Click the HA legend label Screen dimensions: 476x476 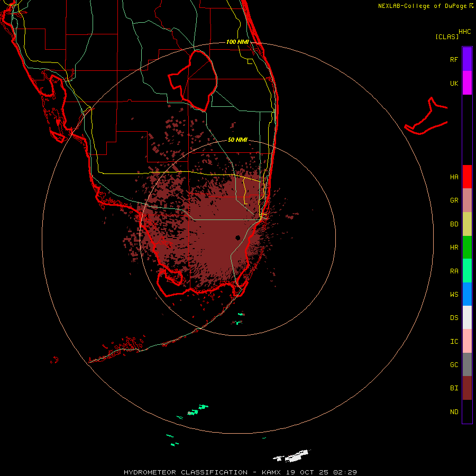coord(454,177)
